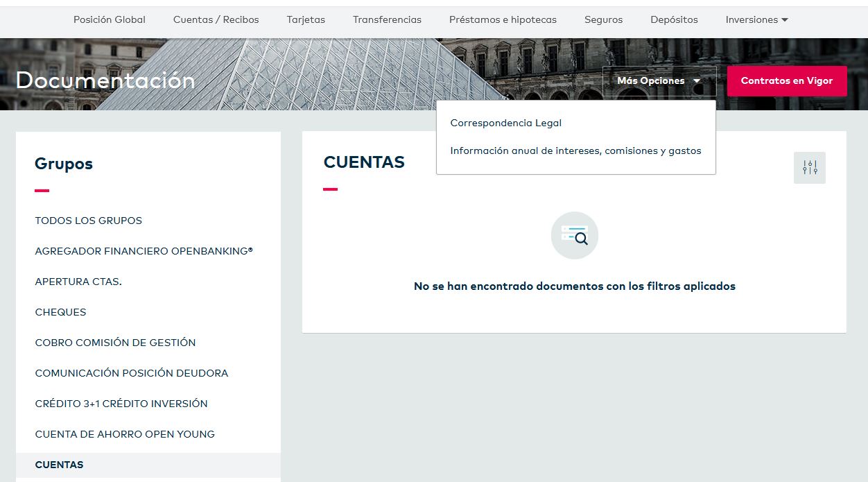Open CUENTA DE AHORRO OPEN YOUNG group
Viewport: 868px width, 482px height.
[x=125, y=434]
